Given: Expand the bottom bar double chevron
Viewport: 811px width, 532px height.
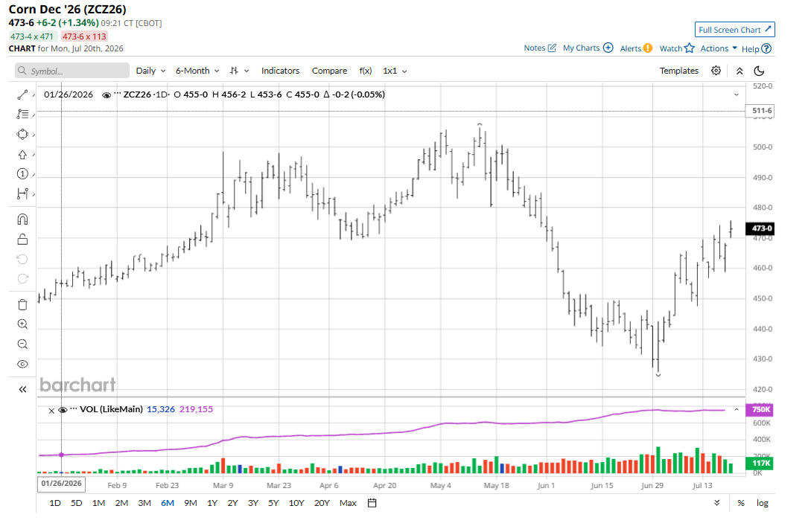Looking at the screenshot, I should tap(717, 503).
